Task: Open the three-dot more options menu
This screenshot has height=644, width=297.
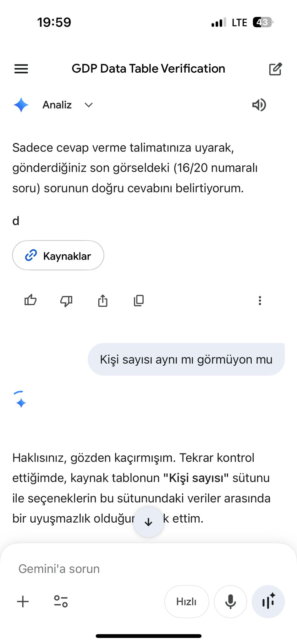Action: [260, 301]
